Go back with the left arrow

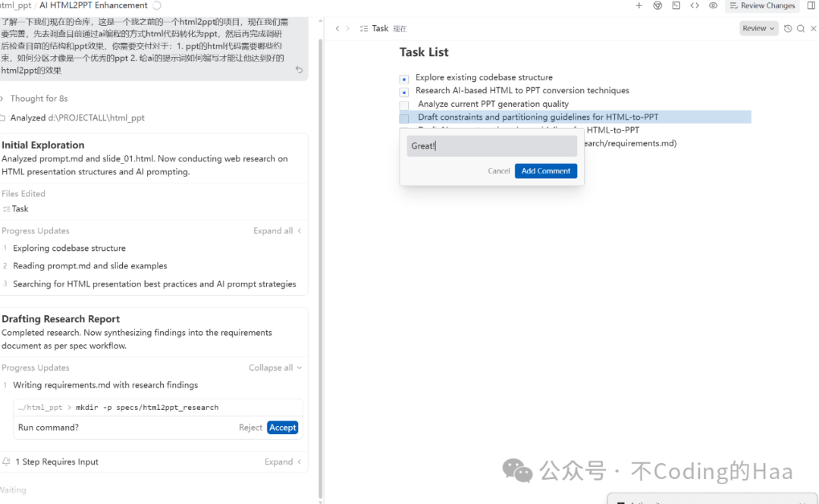tap(337, 29)
